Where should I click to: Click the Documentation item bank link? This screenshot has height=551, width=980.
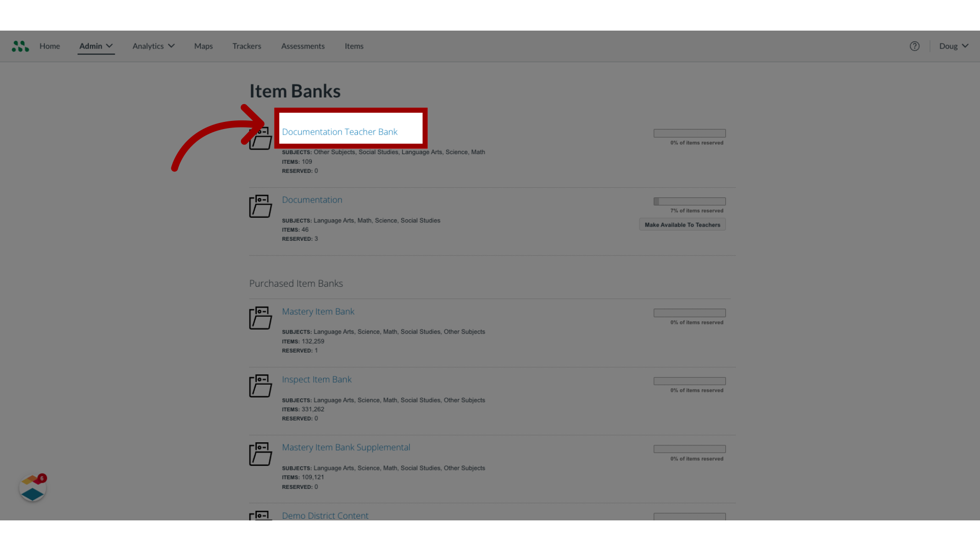(312, 199)
